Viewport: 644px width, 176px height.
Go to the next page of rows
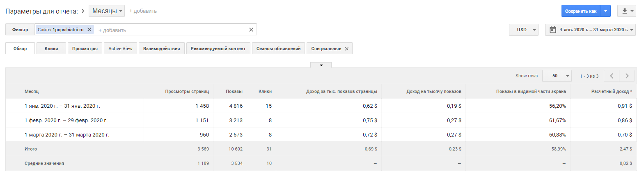point(627,76)
